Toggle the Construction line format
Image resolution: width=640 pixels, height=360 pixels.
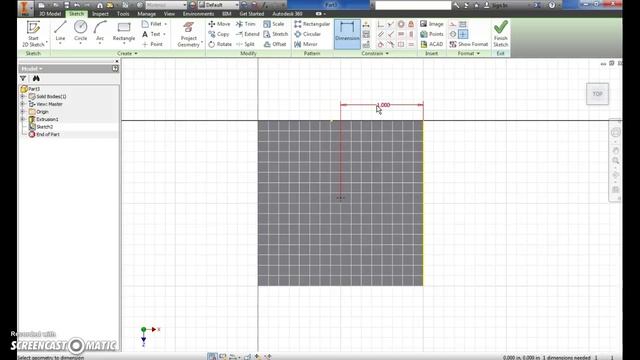453,24
